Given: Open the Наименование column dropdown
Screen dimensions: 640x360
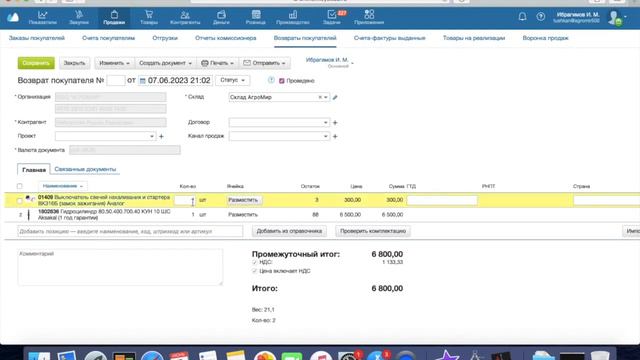Looking at the screenshot, I should click(63, 186).
